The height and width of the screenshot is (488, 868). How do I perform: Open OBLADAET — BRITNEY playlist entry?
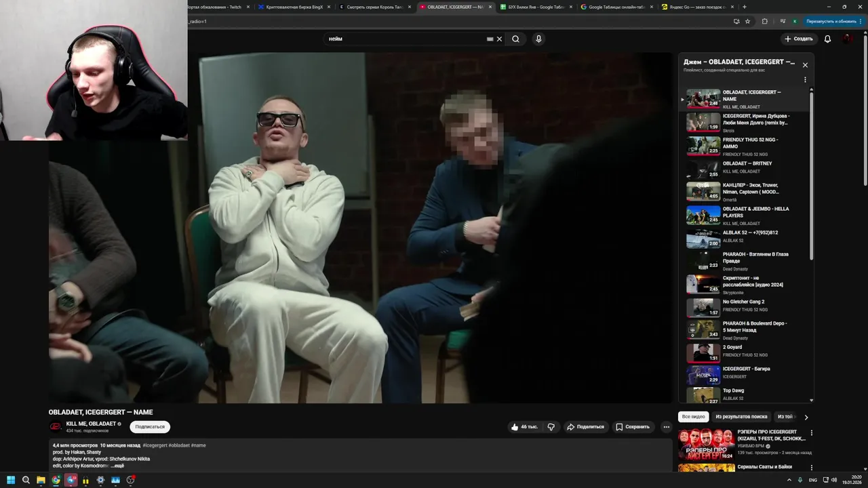click(x=746, y=169)
